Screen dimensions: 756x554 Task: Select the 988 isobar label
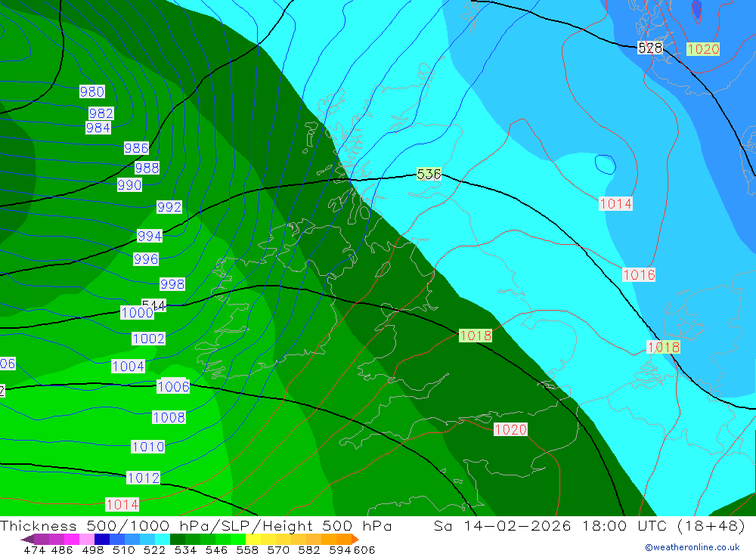pos(147,168)
